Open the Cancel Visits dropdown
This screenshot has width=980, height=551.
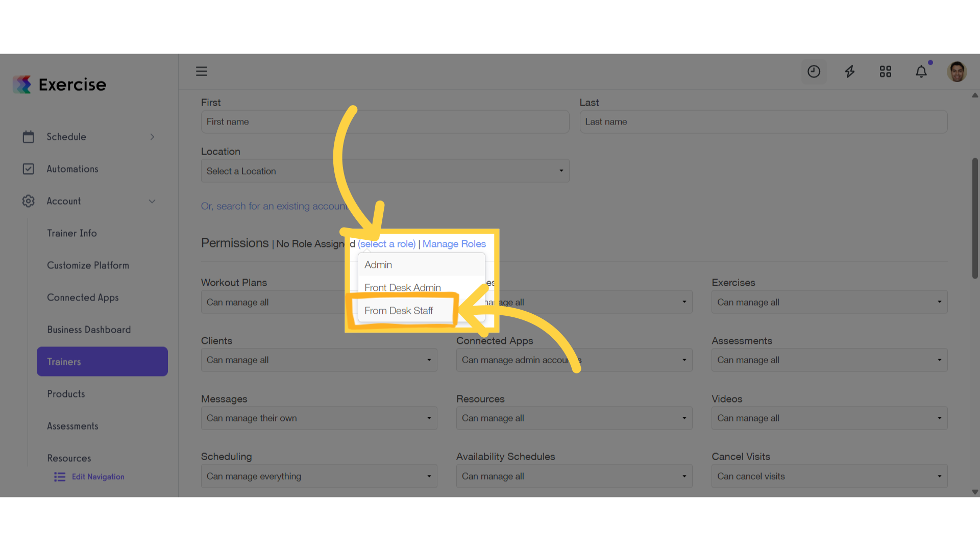pyautogui.click(x=829, y=476)
